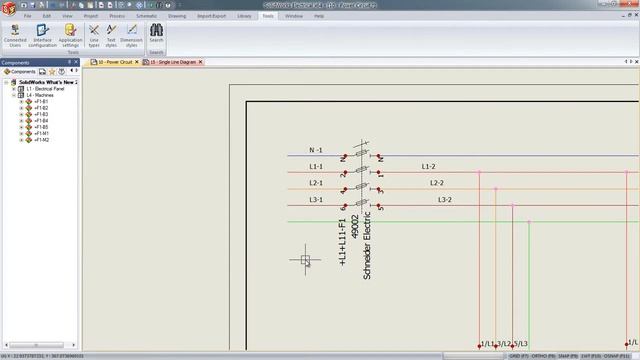Screen dimensions: 640x360
Task: Click the icon left of the star in Components panel
Action: (x=42, y=71)
